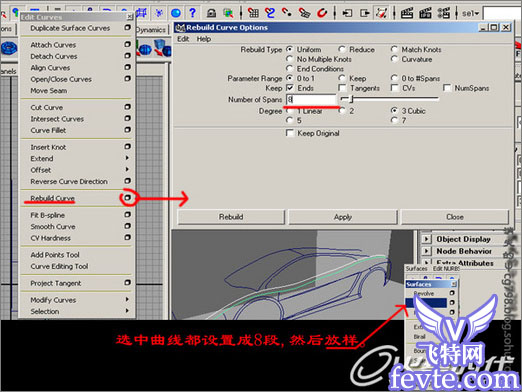This screenshot has height=392, width=522.
Task: Select 0 to #Spans parameter range
Action: tap(394, 78)
